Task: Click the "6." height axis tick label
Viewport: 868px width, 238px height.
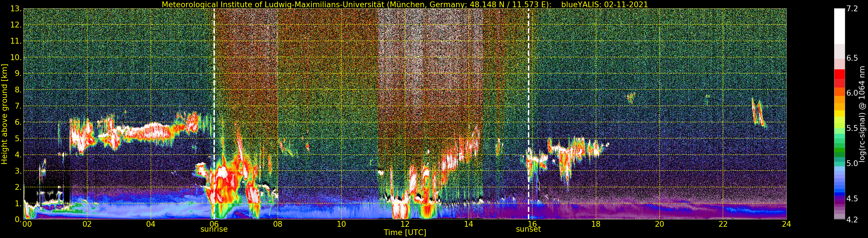Action: pyautogui.click(x=18, y=122)
